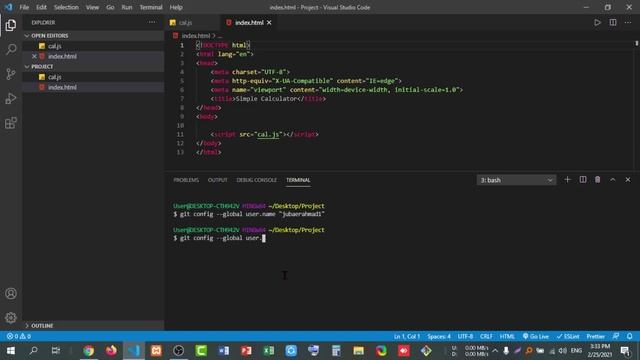Open the Edit menu
This screenshot has width=640, height=360.
click(41, 7)
